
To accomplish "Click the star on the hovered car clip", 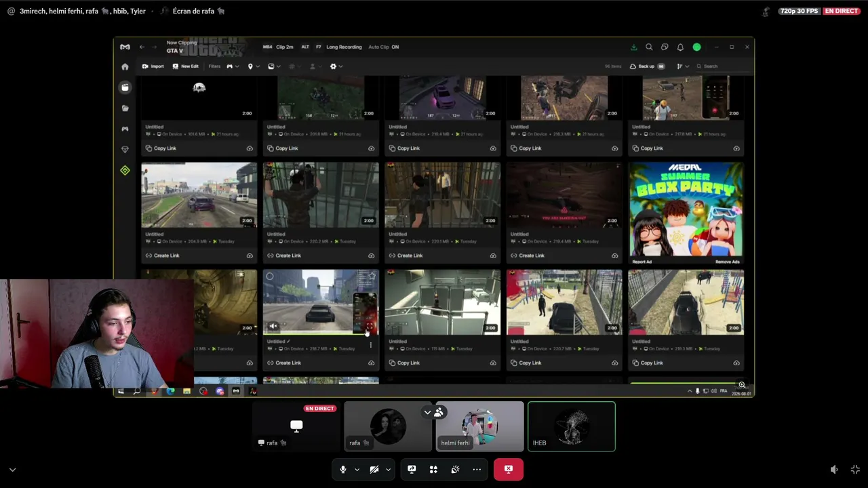I will 372,277.
